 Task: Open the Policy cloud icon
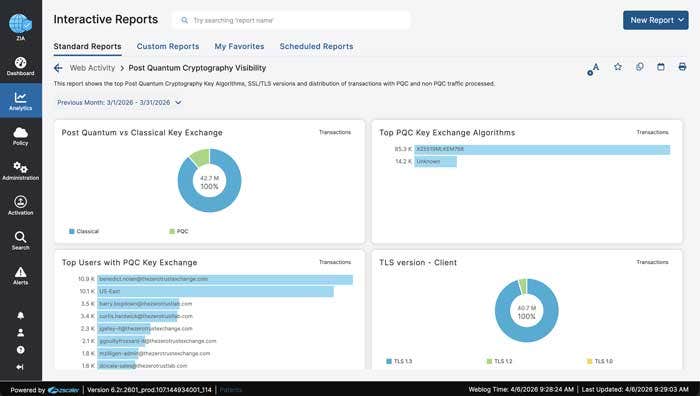point(21,136)
